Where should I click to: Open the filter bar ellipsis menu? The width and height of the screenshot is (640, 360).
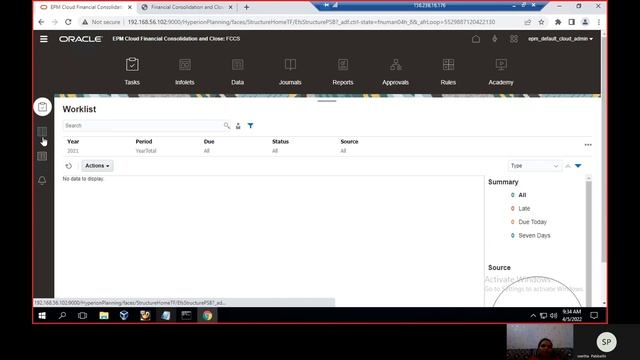(x=588, y=145)
